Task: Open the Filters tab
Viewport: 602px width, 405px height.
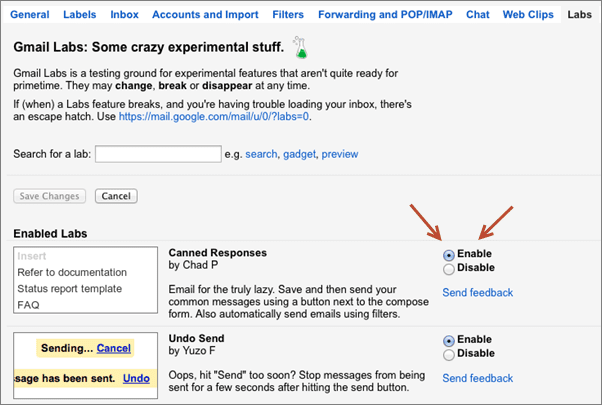Action: (x=288, y=15)
